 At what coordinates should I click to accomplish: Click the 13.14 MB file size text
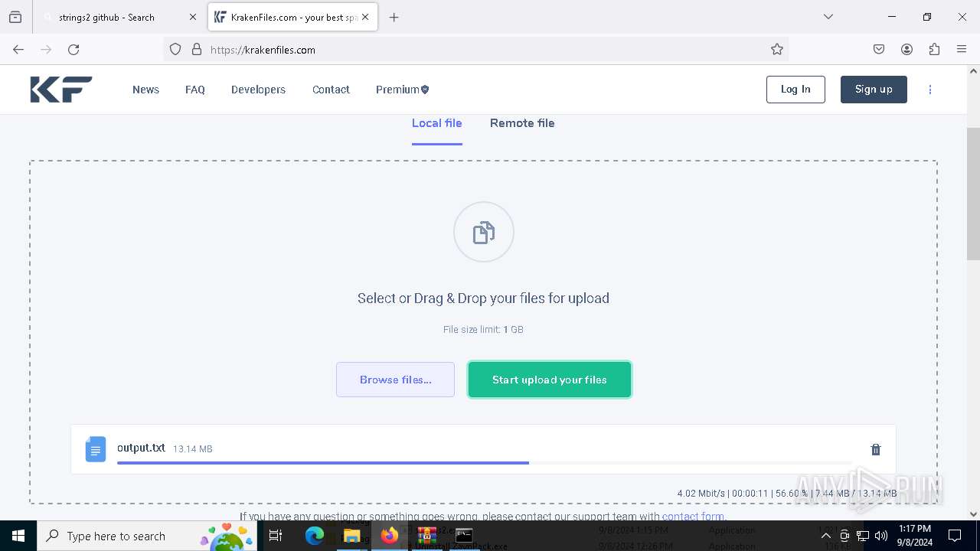[193, 449]
